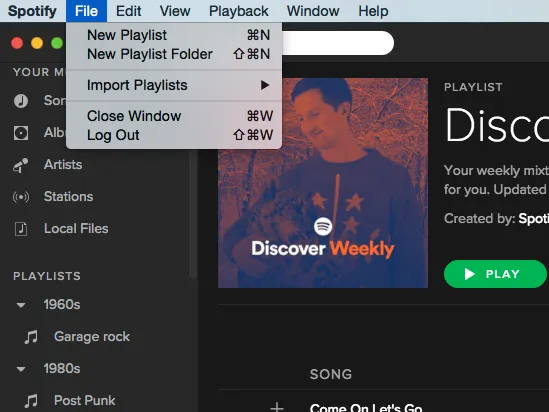Click the Post Punk music note icon
Image resolution: width=549 pixels, height=412 pixels.
coord(31,401)
